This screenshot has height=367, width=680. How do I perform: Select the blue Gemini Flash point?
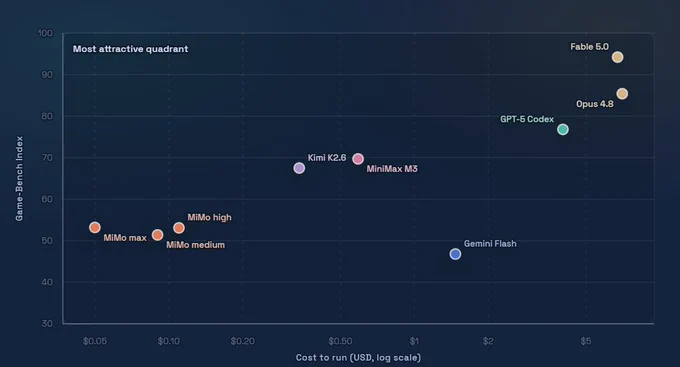point(455,254)
